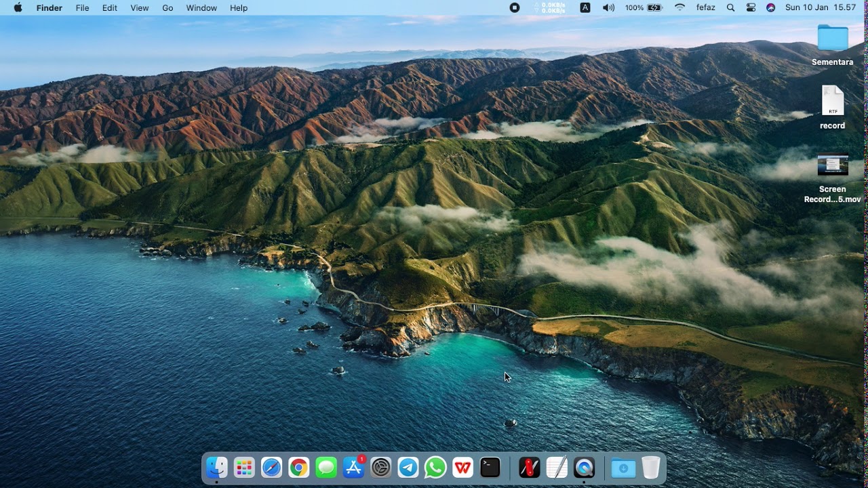Launch WhatsApp from the Dock

[435, 468]
